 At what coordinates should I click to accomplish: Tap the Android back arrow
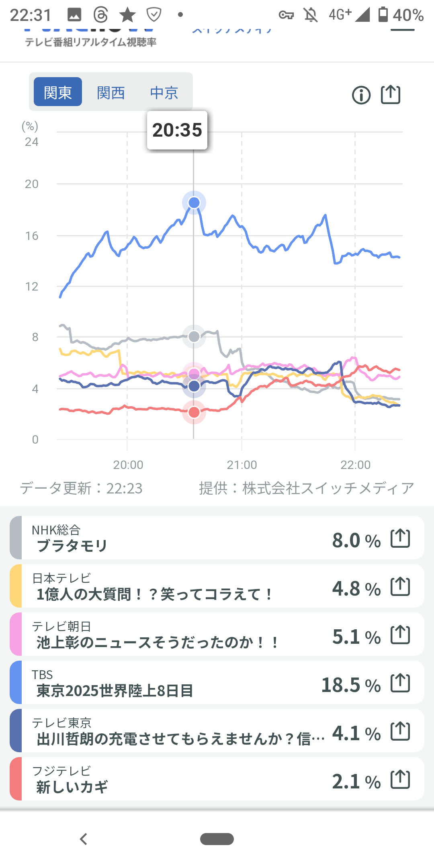pos(84,839)
